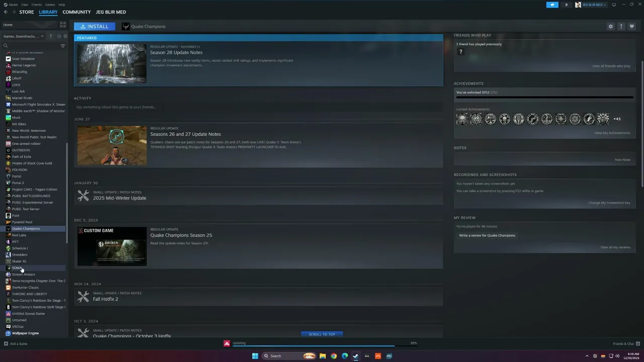
Task: Open the Games menu
Action: coord(50,5)
